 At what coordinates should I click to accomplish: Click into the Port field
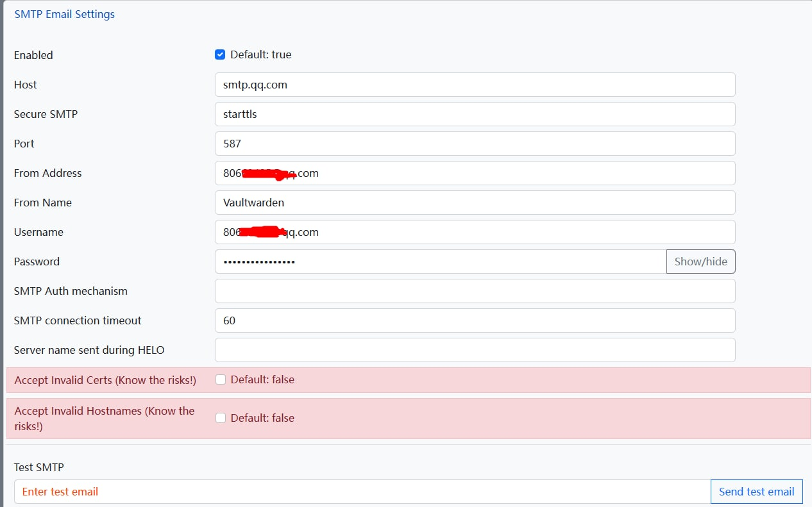(x=475, y=144)
